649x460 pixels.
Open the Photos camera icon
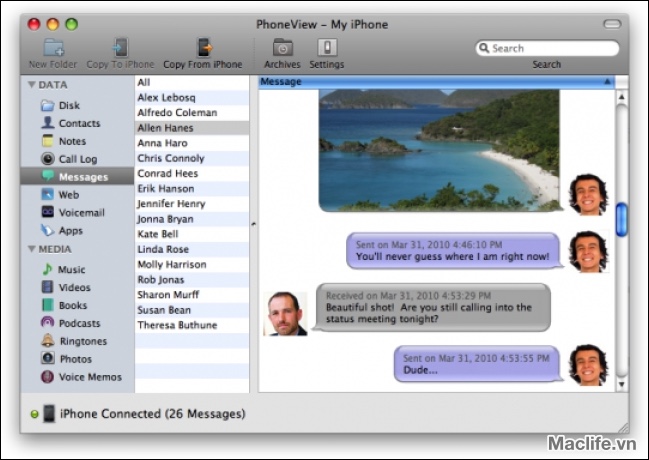[x=48, y=359]
